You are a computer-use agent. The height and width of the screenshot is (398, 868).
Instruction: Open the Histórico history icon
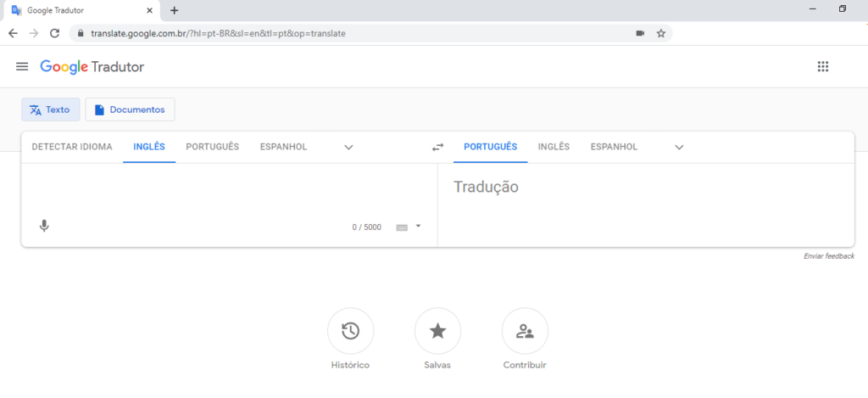tap(350, 332)
